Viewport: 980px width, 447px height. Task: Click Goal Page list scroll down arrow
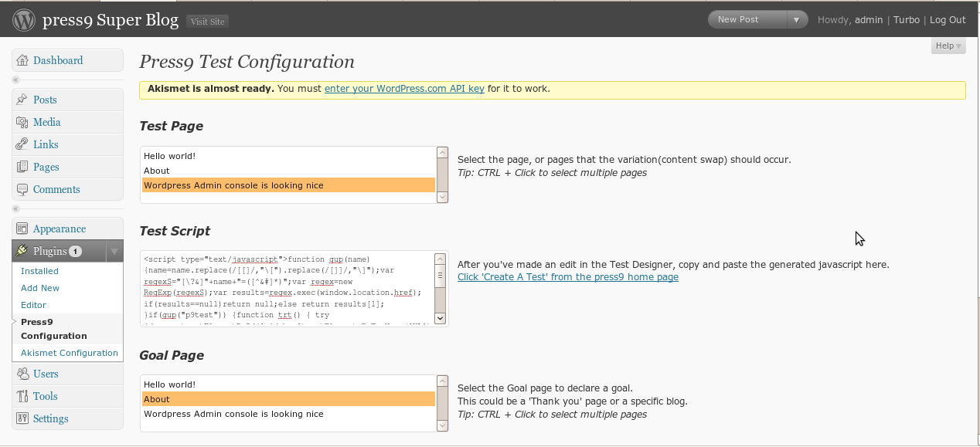442,425
